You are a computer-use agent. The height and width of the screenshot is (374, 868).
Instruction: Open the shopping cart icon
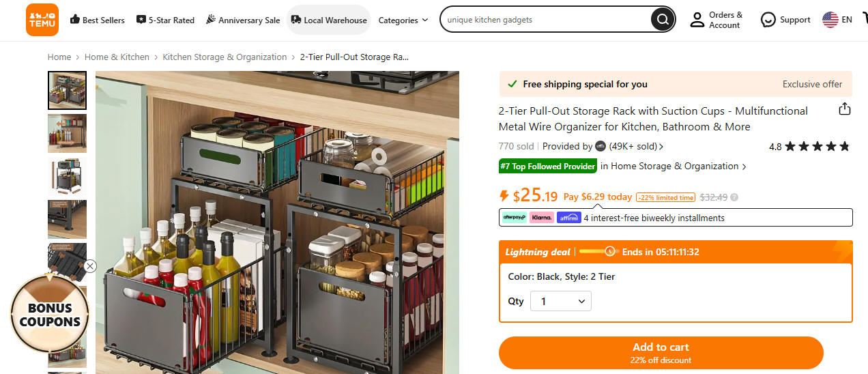tap(864, 19)
